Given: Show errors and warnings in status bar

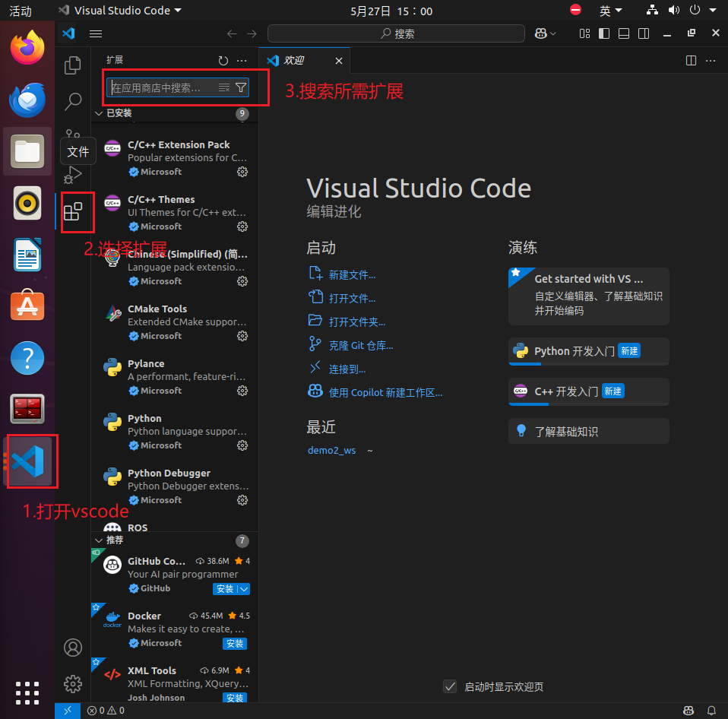Looking at the screenshot, I should pyautogui.click(x=106, y=711).
